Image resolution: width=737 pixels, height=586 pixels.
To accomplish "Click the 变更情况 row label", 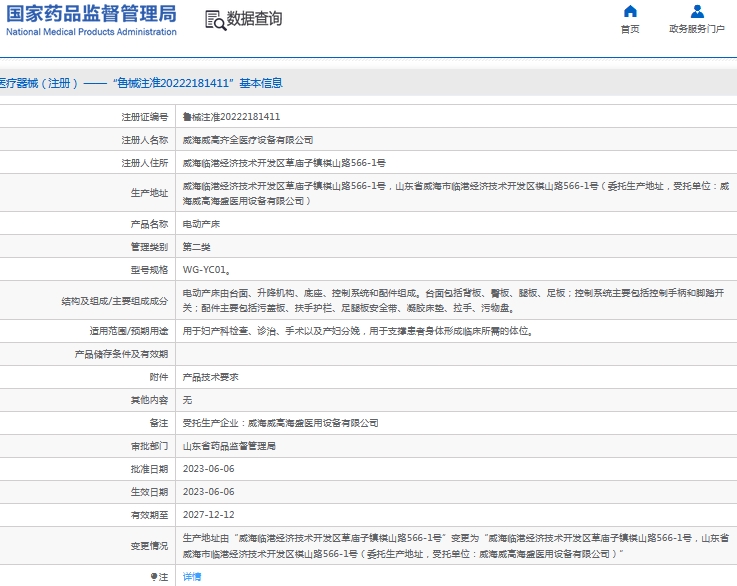I will (x=149, y=546).
